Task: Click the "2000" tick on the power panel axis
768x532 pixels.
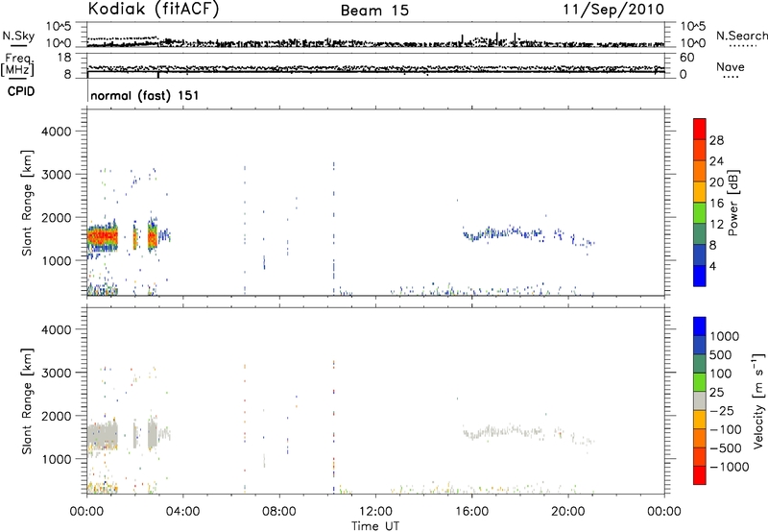Action: [x=57, y=218]
